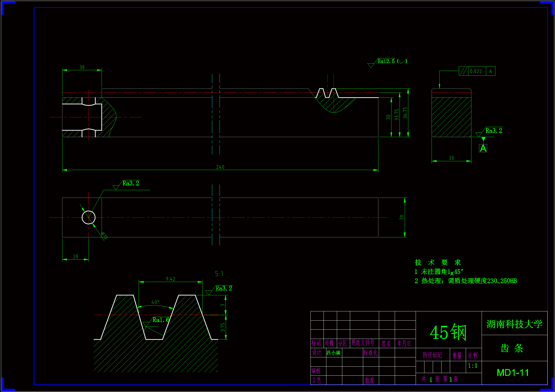Click the parallelism symbol in tolerance frame
The width and height of the screenshot is (555, 392).
tap(464, 71)
